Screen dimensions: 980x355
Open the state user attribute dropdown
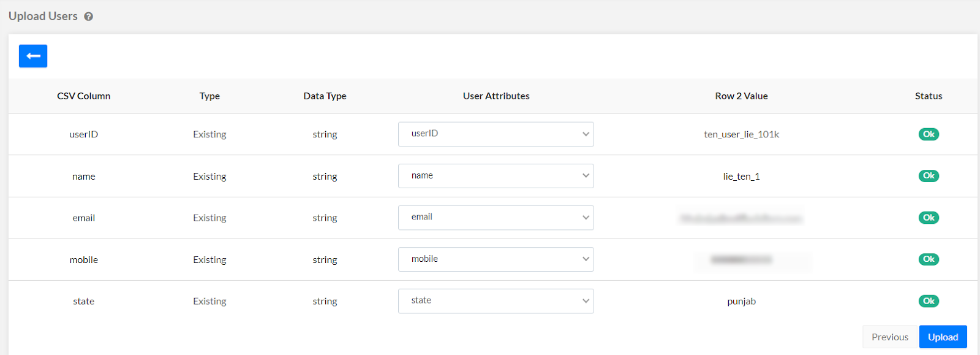click(496, 301)
